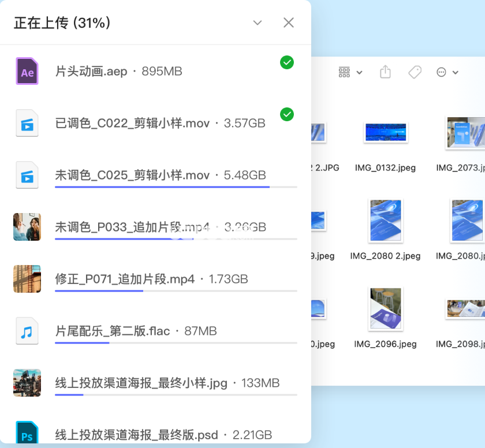Select the IMG_0132.jpeg thumbnail in Finder
Screen dimensions: 485x448
tap(386, 132)
